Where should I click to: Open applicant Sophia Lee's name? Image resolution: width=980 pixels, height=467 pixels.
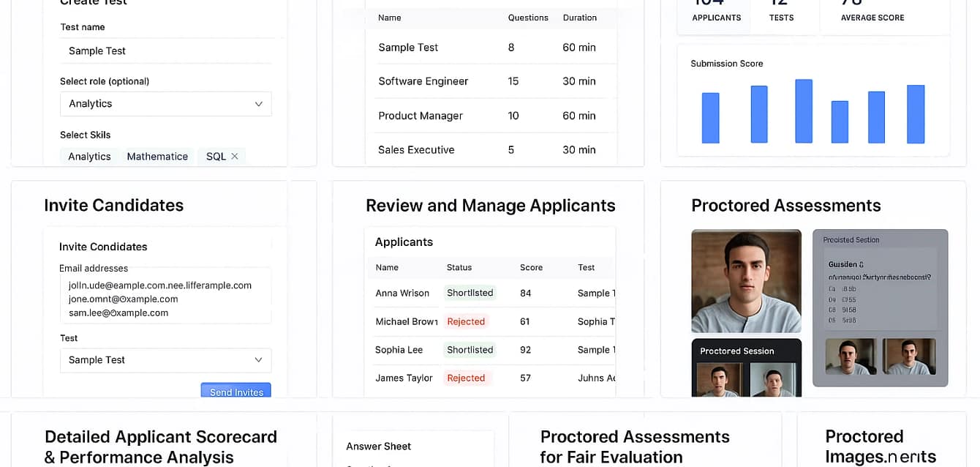[x=399, y=350]
